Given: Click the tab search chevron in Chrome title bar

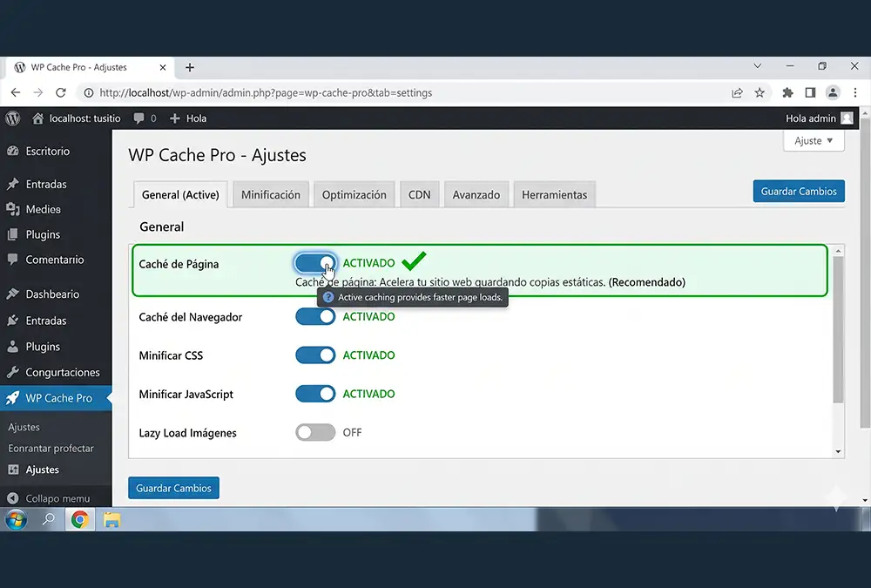Looking at the screenshot, I should (757, 66).
